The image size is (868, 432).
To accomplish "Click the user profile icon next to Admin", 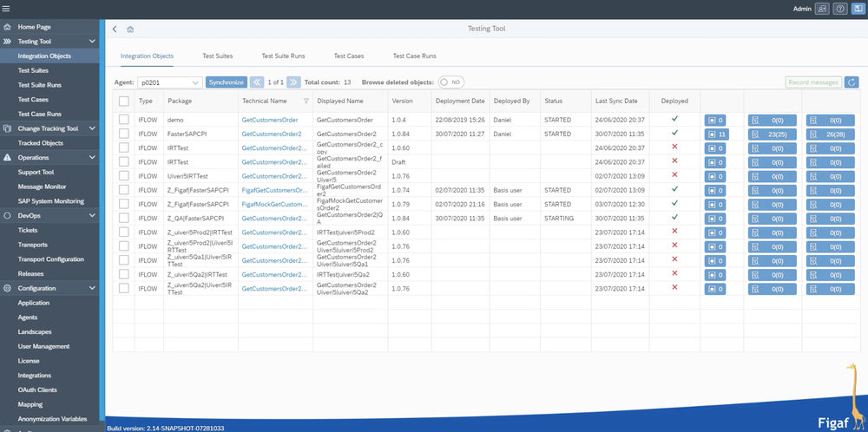I will [823, 9].
